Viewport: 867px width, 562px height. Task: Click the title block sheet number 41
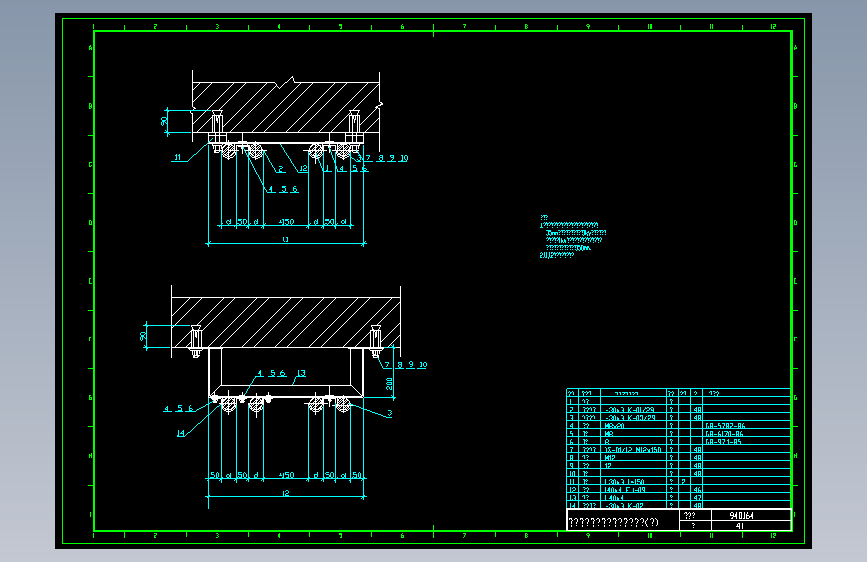click(x=740, y=526)
